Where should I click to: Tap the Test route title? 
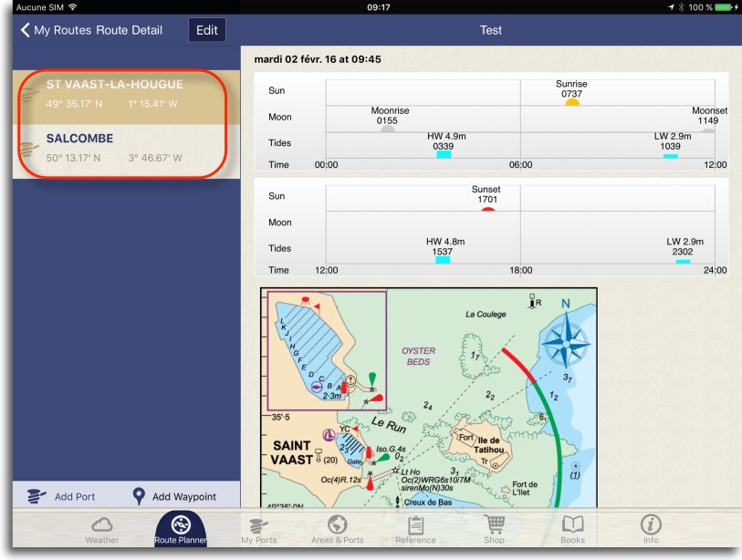[491, 30]
